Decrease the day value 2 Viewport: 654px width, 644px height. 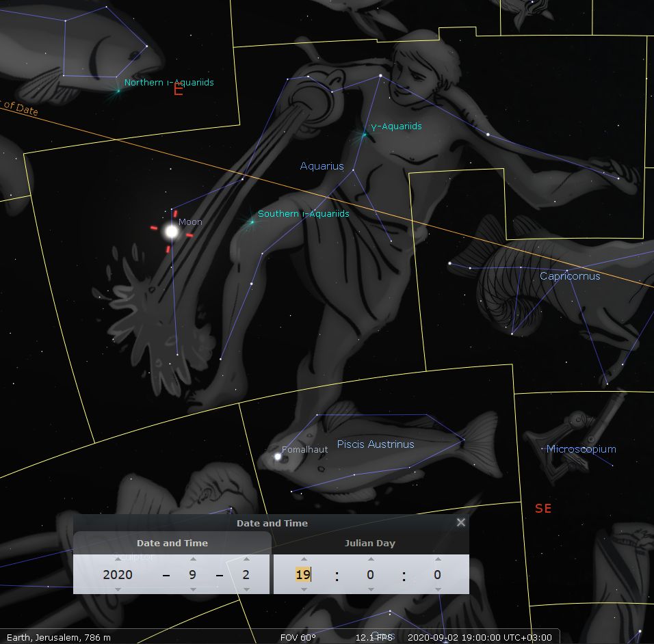[246, 589]
